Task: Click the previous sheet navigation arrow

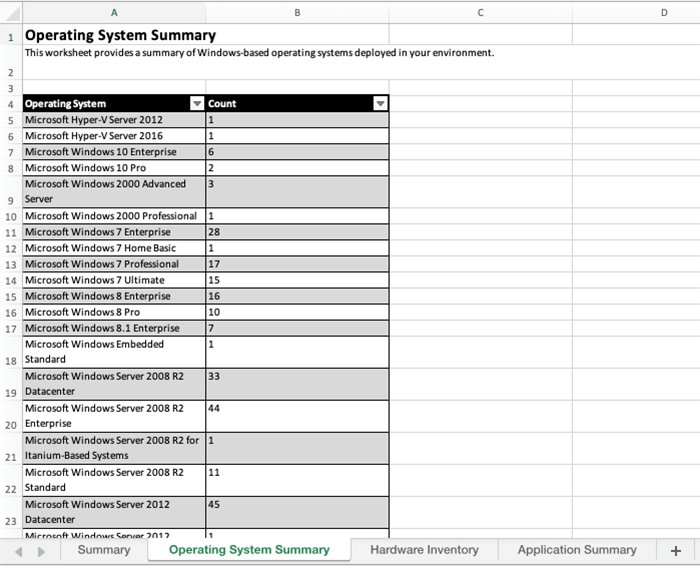Action: [x=18, y=551]
